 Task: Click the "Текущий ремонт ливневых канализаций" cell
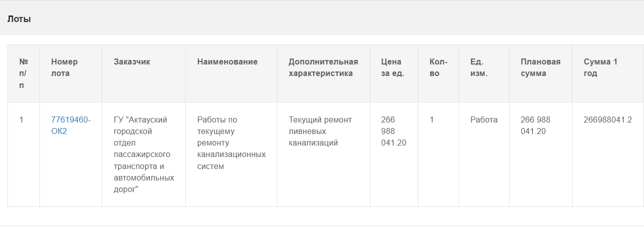click(320, 131)
